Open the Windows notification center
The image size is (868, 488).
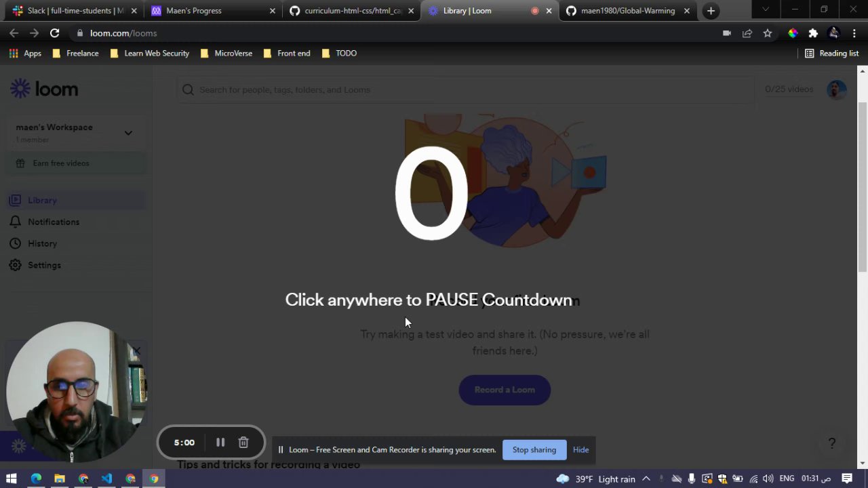[847, 479]
